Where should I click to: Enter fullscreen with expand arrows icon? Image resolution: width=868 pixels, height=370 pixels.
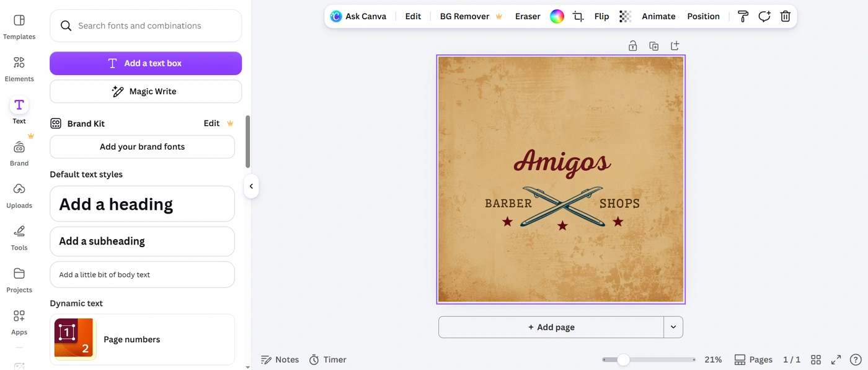point(836,359)
